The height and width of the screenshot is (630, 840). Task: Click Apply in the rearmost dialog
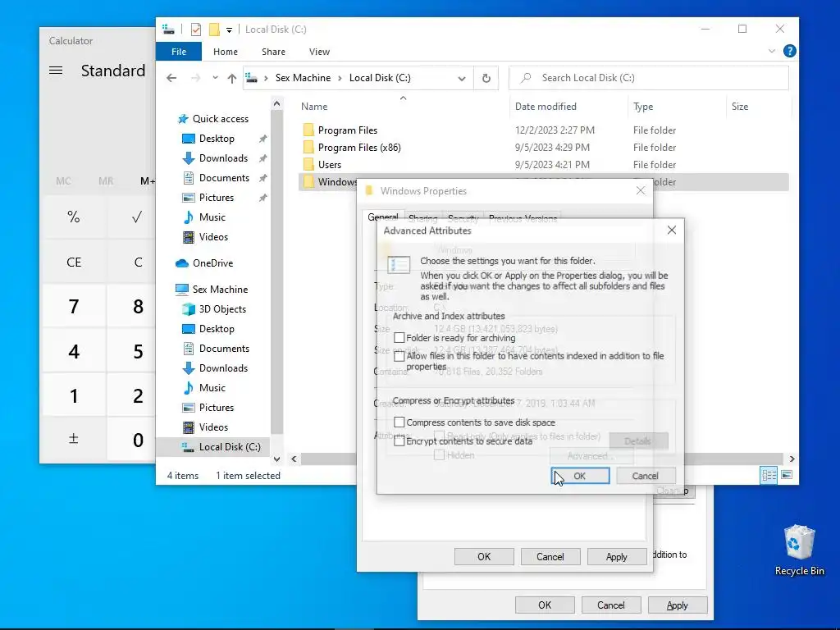[x=678, y=605]
